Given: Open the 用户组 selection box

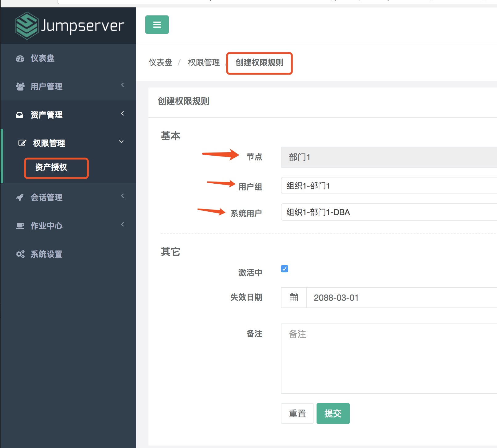Looking at the screenshot, I should click(x=389, y=185).
